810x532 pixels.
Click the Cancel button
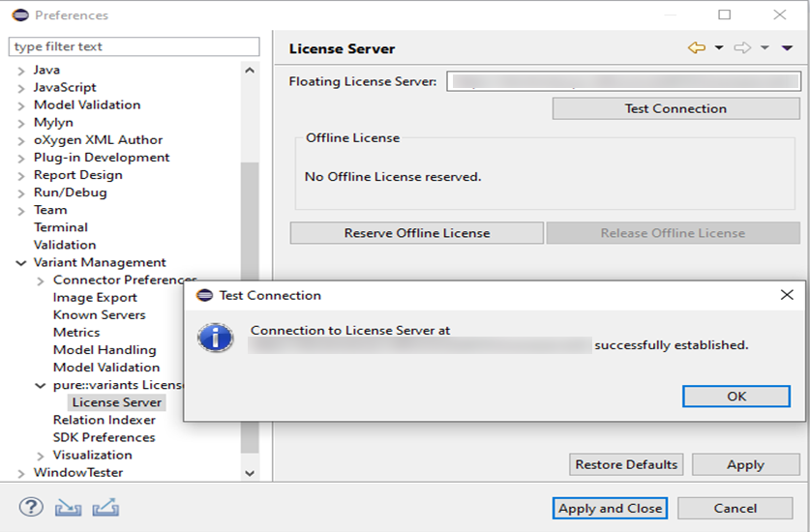click(735, 508)
